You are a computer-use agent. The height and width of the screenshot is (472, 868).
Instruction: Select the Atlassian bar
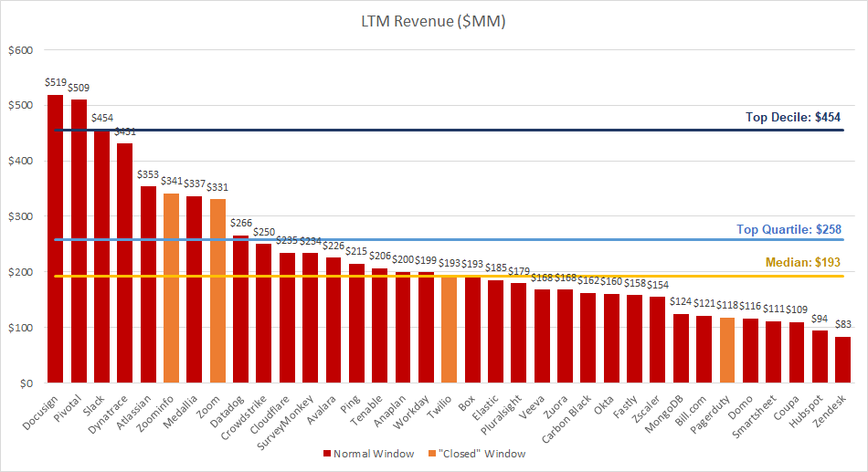pos(148,285)
